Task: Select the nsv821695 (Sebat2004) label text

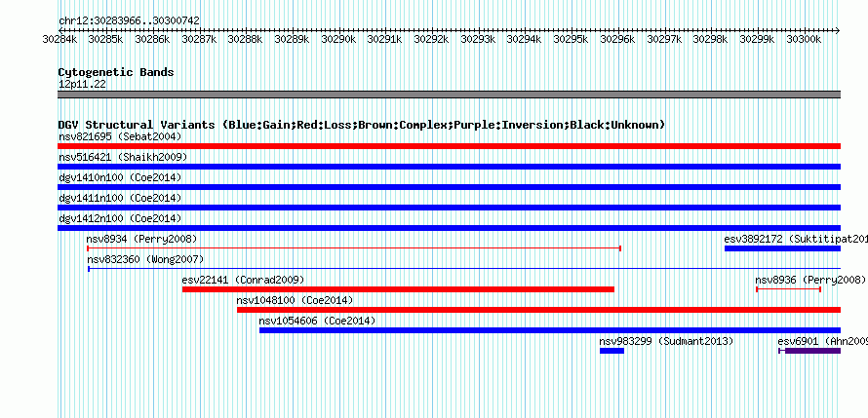Action: tap(120, 136)
